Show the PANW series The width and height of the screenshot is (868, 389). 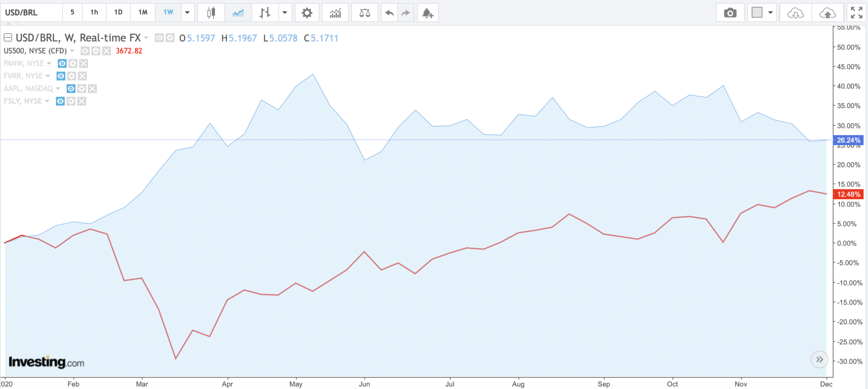coord(62,64)
